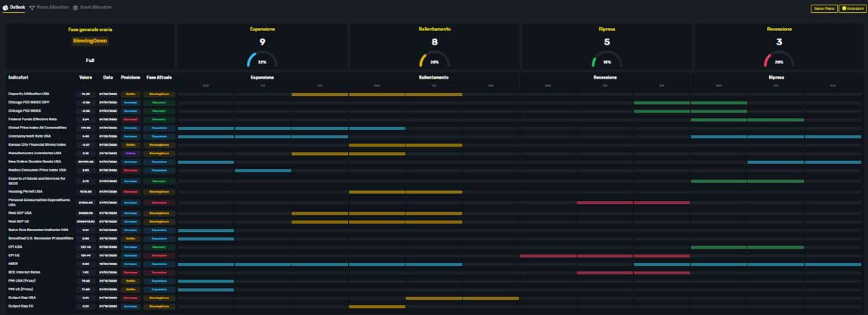Click the NBER indicator row label
Viewport: 868px width, 315px height.
[13, 264]
